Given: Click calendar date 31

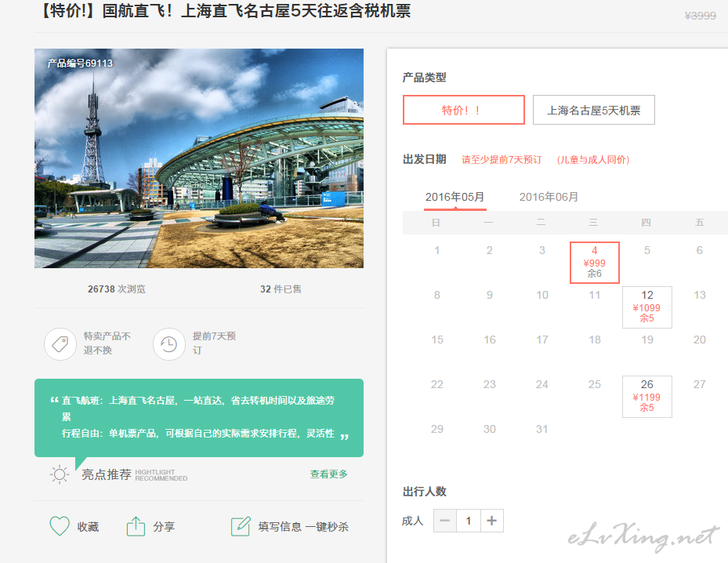Looking at the screenshot, I should tap(541, 429).
